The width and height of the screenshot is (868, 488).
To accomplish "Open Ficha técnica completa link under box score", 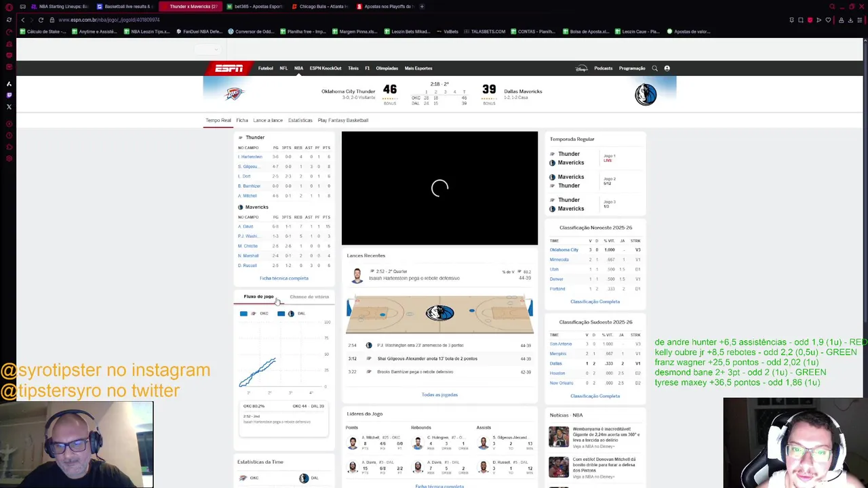I will click(284, 278).
